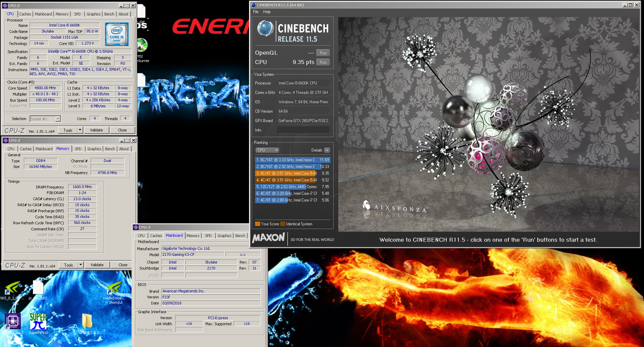Click the Cinebench rendered scene preview
This screenshot has width=644, height=347.
click(x=489, y=124)
